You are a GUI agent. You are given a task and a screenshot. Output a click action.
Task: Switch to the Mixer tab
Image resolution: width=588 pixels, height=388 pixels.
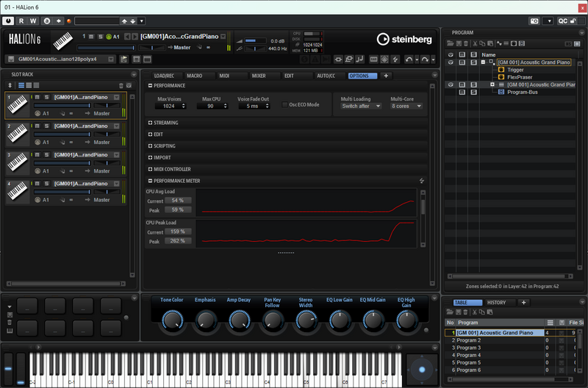click(x=259, y=76)
